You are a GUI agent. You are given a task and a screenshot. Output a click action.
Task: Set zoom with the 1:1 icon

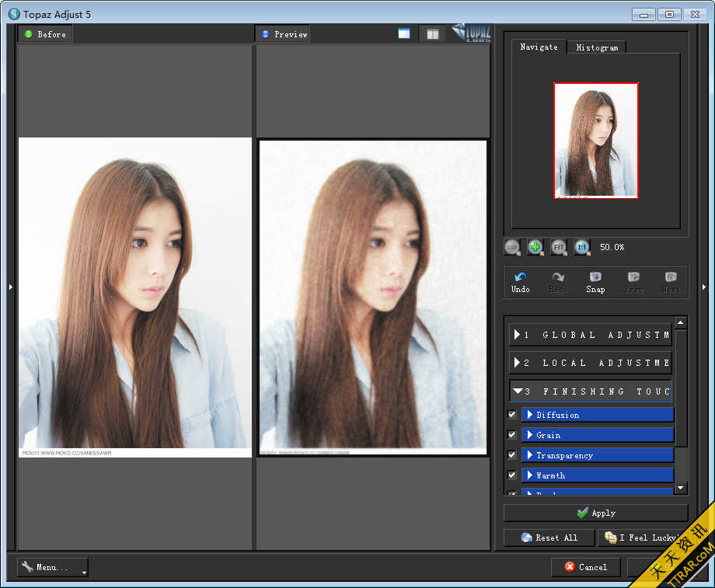click(x=581, y=247)
